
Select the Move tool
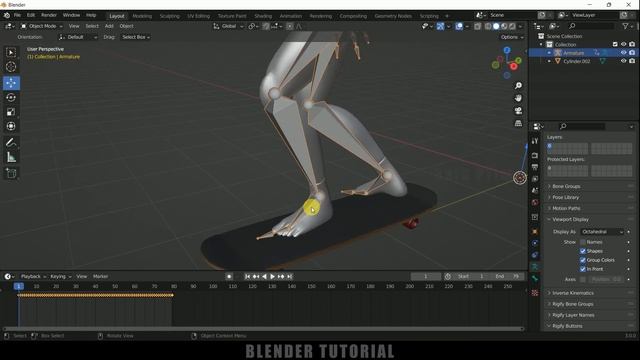tap(11, 83)
